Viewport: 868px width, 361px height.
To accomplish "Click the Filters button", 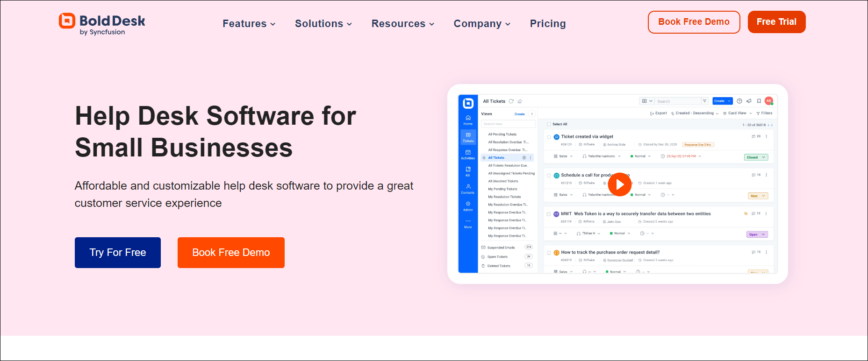I will click(764, 113).
